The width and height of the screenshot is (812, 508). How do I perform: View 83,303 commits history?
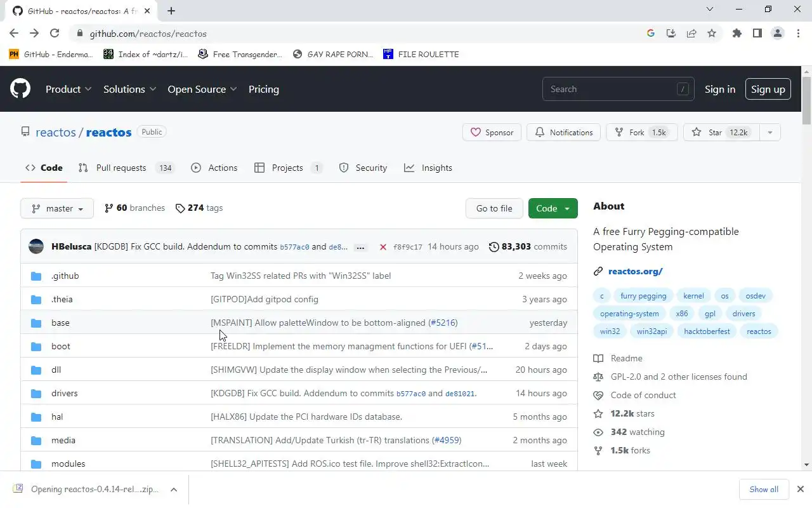(528, 246)
